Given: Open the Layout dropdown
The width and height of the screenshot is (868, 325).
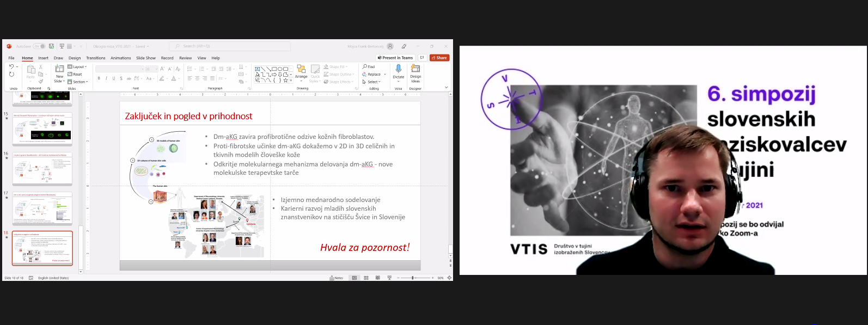Looking at the screenshot, I should [x=77, y=67].
